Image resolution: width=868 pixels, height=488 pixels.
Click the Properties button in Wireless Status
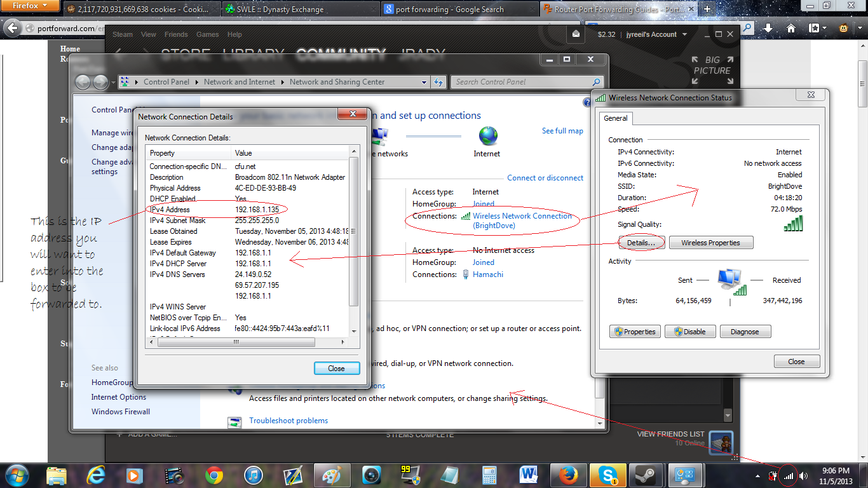(634, 332)
